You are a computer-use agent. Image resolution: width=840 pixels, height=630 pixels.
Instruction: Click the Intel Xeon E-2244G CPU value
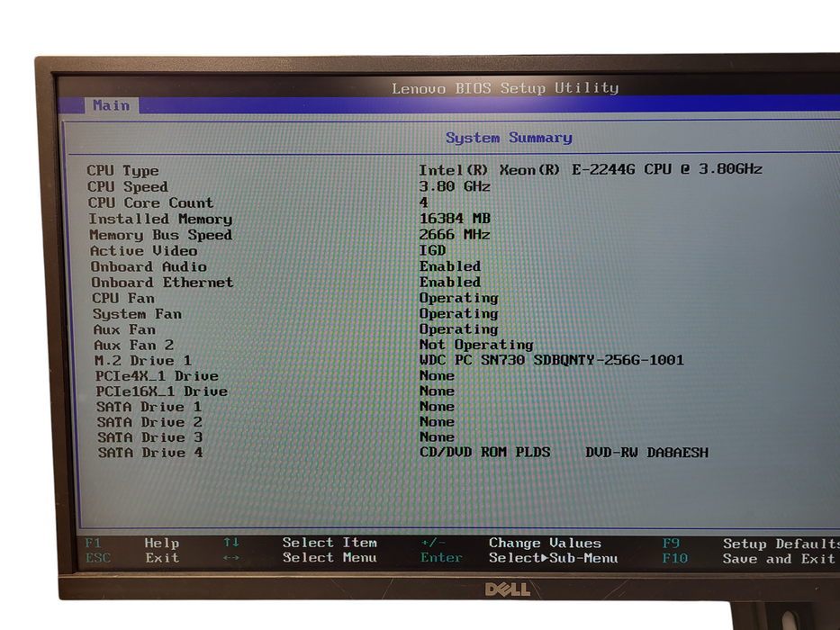click(x=591, y=169)
